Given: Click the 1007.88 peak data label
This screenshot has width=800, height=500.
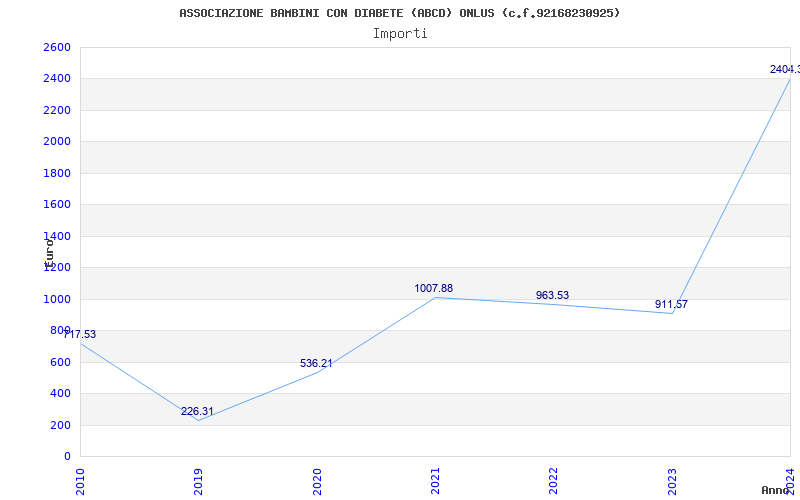Looking at the screenshot, I should tap(433, 288).
